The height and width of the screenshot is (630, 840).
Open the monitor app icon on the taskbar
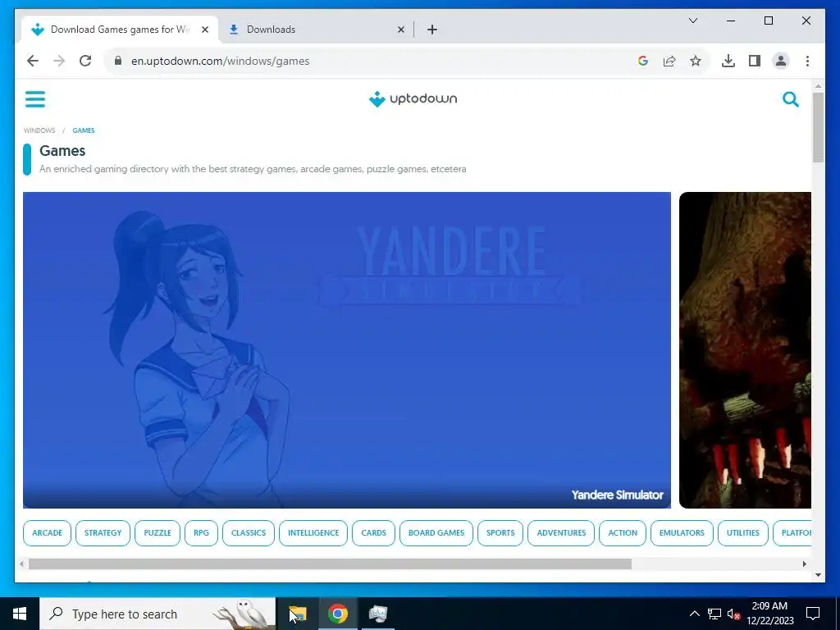point(378,614)
